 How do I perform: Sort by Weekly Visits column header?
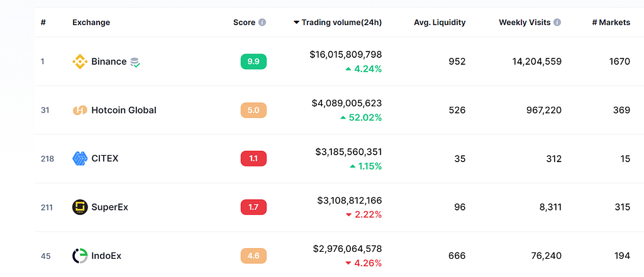tap(525, 23)
